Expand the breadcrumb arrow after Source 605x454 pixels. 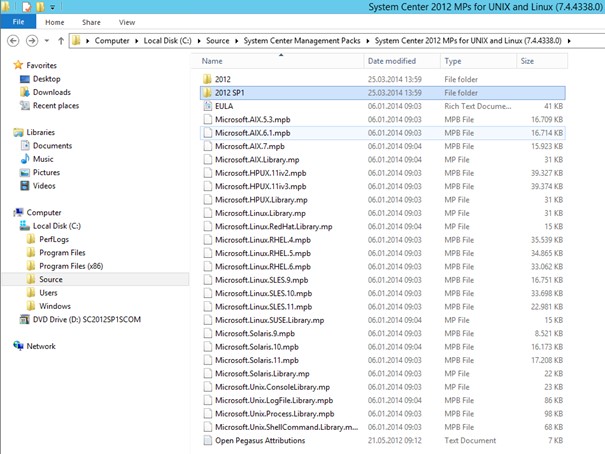[x=237, y=41]
